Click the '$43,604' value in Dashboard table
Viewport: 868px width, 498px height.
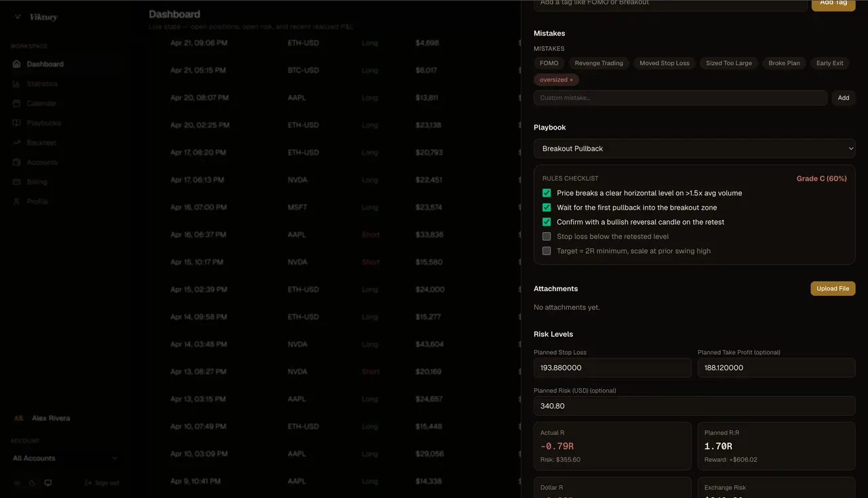(430, 345)
